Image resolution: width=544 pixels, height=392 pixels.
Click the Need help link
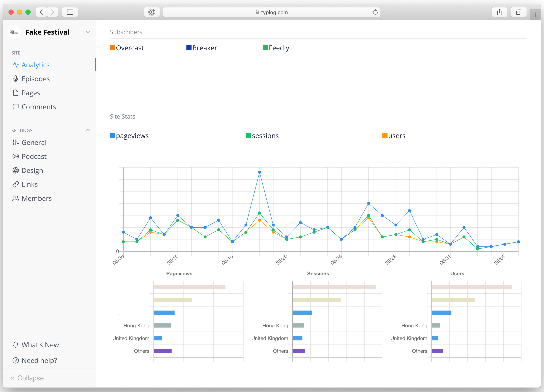coord(39,360)
